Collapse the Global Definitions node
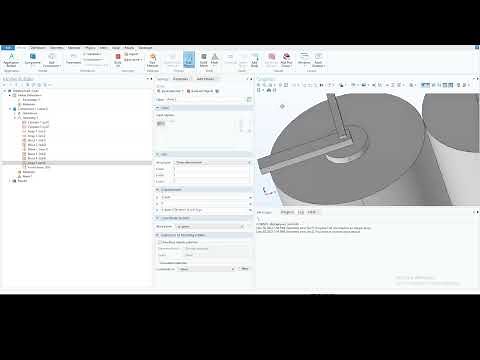This screenshot has height=360, width=480. (x=10, y=95)
